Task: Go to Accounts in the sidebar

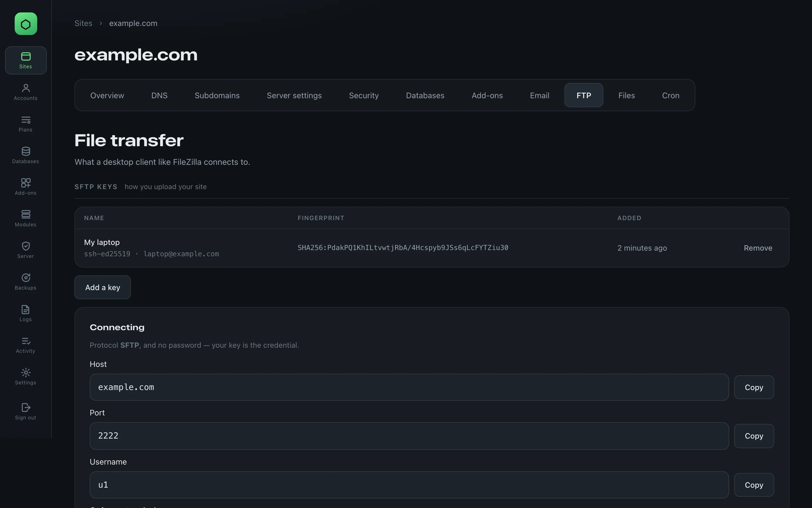Action: [26, 92]
